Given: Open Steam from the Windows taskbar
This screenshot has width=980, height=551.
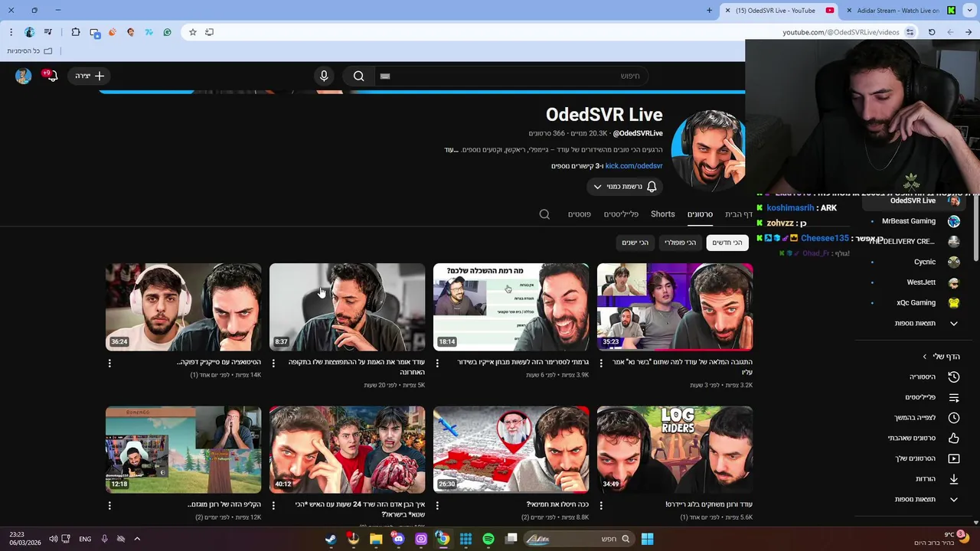Looking at the screenshot, I should point(331,539).
